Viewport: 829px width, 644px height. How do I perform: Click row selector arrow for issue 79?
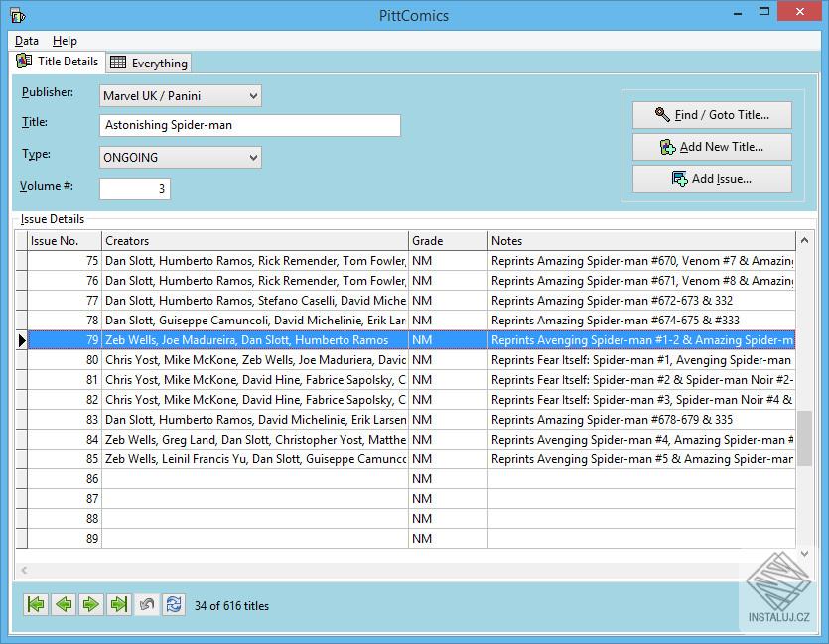[21, 340]
